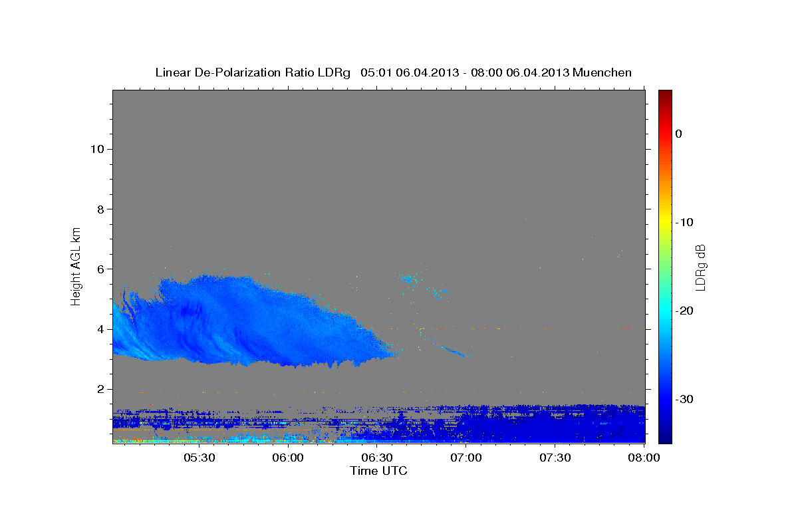Click the 06:30 time tick label
798x532 pixels.
[x=377, y=458]
